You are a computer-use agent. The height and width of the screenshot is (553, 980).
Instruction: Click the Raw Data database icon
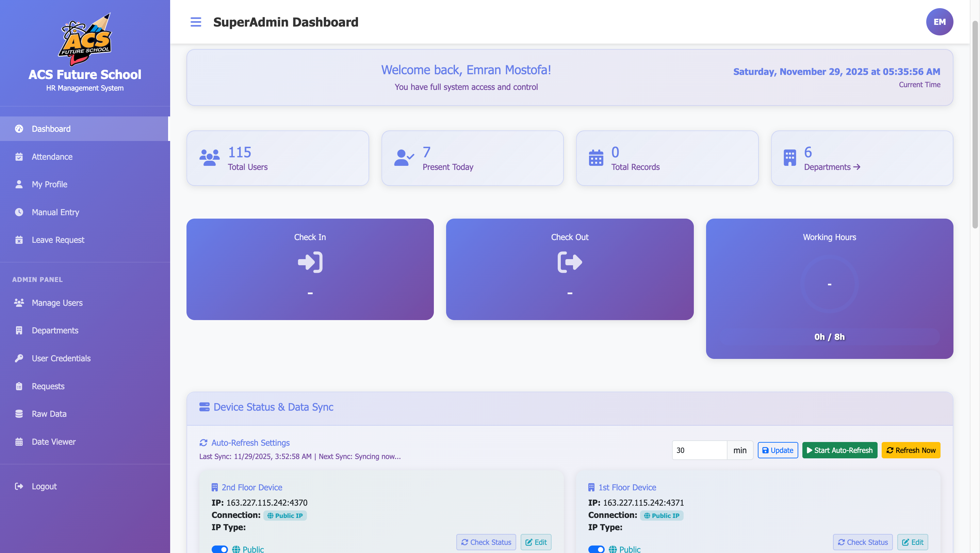pyautogui.click(x=19, y=414)
